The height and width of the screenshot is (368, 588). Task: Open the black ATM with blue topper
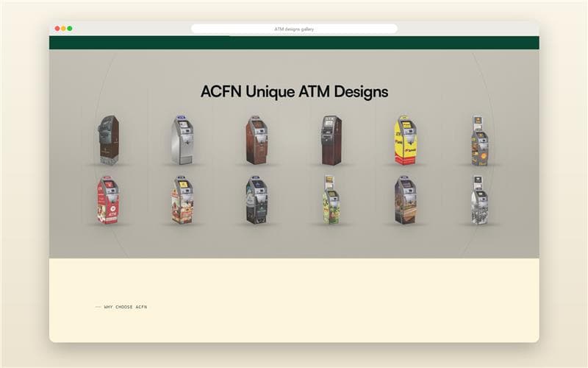[x=257, y=200]
